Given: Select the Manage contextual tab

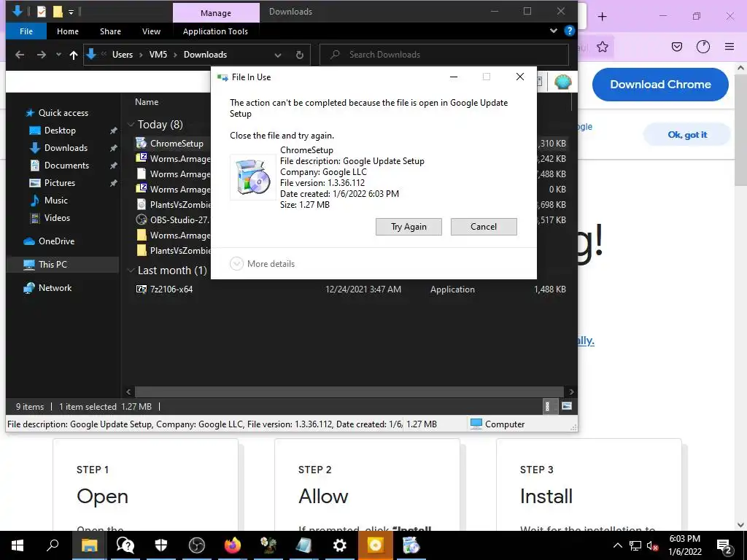Looking at the screenshot, I should click(216, 13).
